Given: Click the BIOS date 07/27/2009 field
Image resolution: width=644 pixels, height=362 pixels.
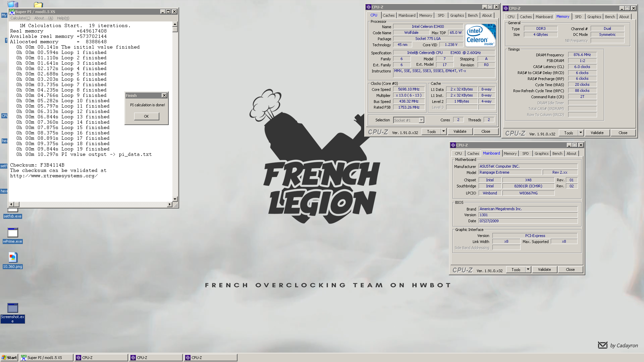Looking at the screenshot, I should coord(528,221).
